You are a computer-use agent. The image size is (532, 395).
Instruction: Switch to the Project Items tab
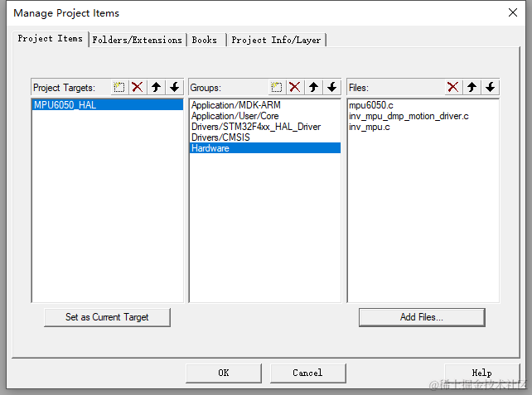coord(51,39)
